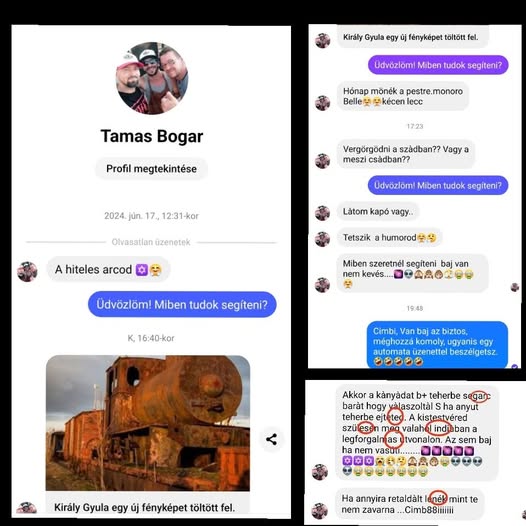Viewport: 526px width, 526px height.
Task: Tap avatar beside 'Látom kapó vagy..' message
Action: 322,213
